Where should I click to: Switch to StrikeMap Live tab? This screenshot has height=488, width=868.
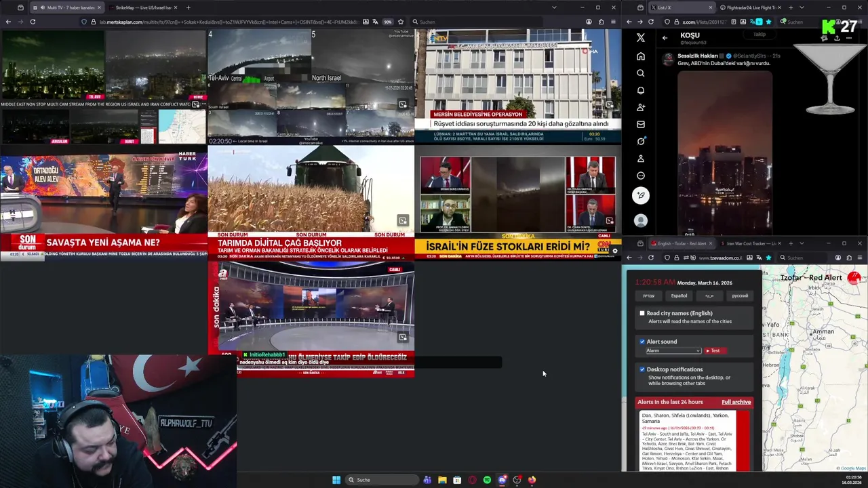pos(142,7)
